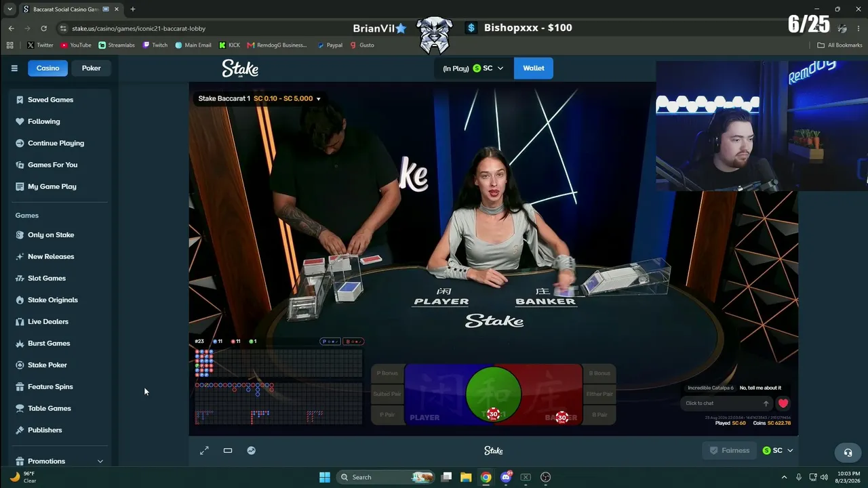Click the address bar URL
This screenshot has height=488, width=868.
[x=138, y=28]
